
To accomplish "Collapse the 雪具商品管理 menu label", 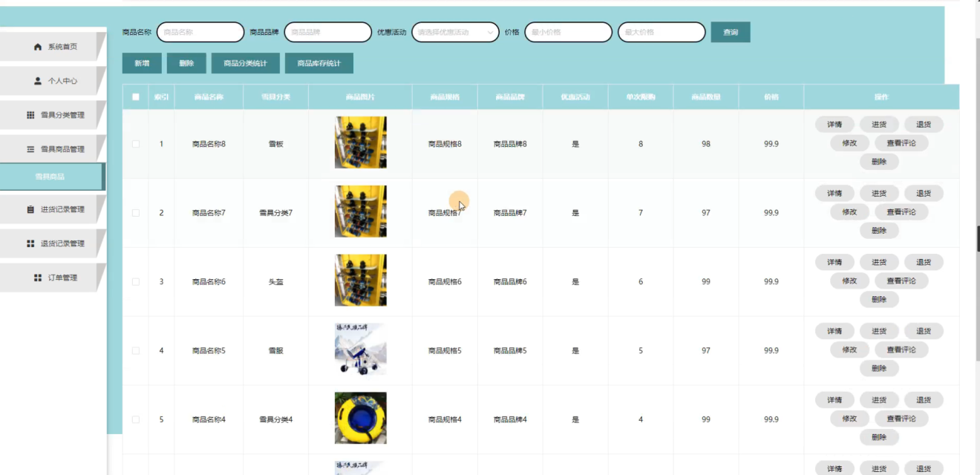I will pyautogui.click(x=62, y=149).
